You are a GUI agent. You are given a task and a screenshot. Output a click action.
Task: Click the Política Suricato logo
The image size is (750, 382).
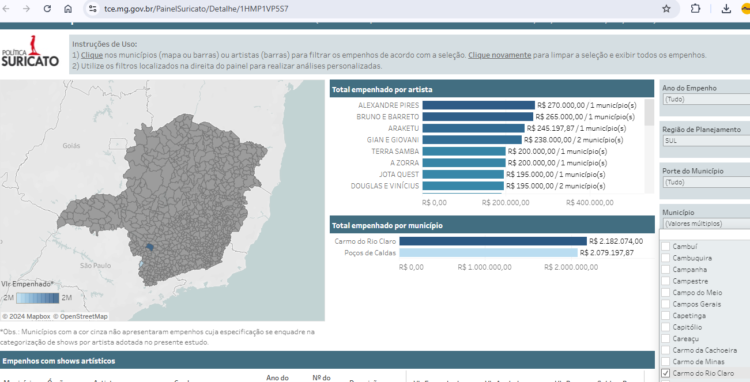30,51
